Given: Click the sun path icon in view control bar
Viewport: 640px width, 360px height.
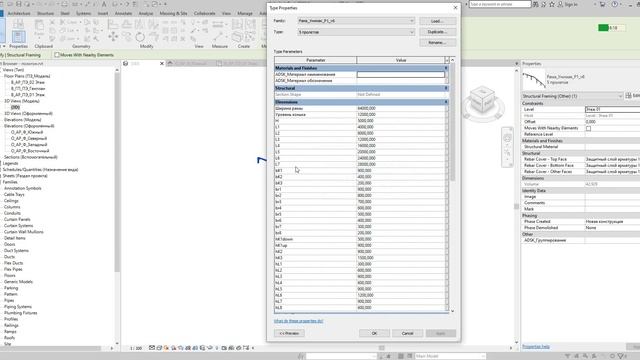Looking at the screenshot, I should [x=166, y=348].
